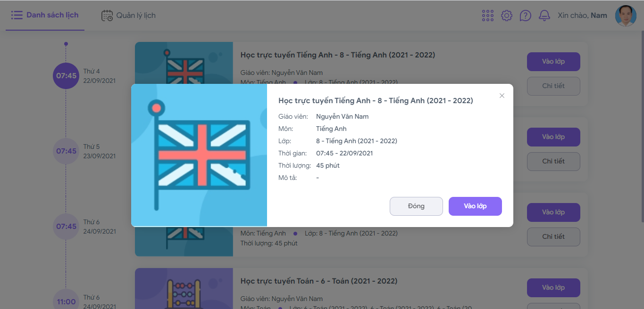The height and width of the screenshot is (309, 644).
Task: Click the abacus thumbnail of Toán class
Action: coord(184,289)
